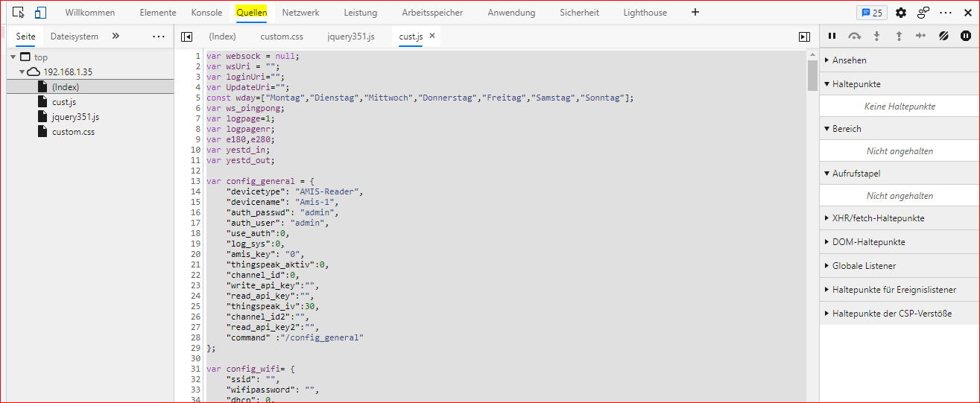Click the "devicename": "Amis-1" code line
The width and height of the screenshot is (980, 403).
[x=282, y=202]
